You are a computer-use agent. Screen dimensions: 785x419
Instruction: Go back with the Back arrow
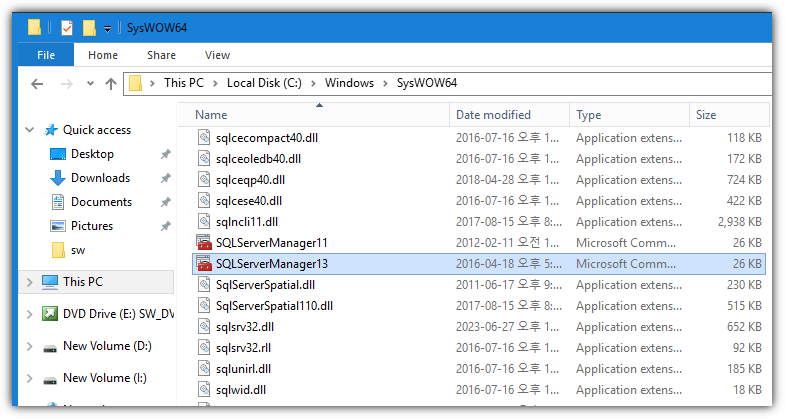click(37, 84)
